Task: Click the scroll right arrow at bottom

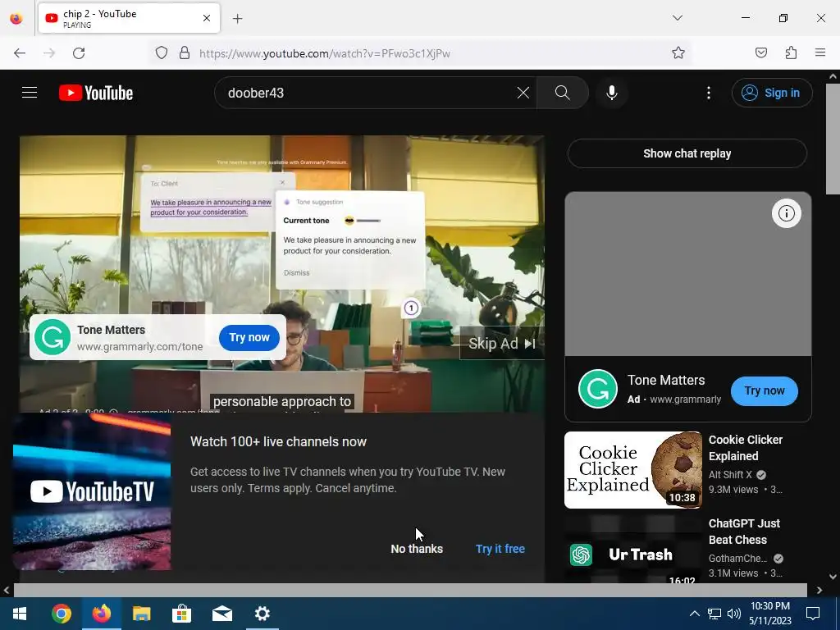Action: [819, 590]
